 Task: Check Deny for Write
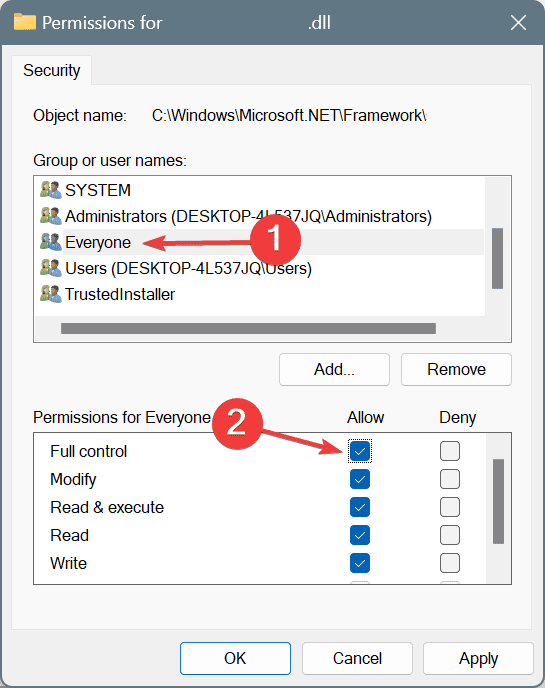[450, 563]
